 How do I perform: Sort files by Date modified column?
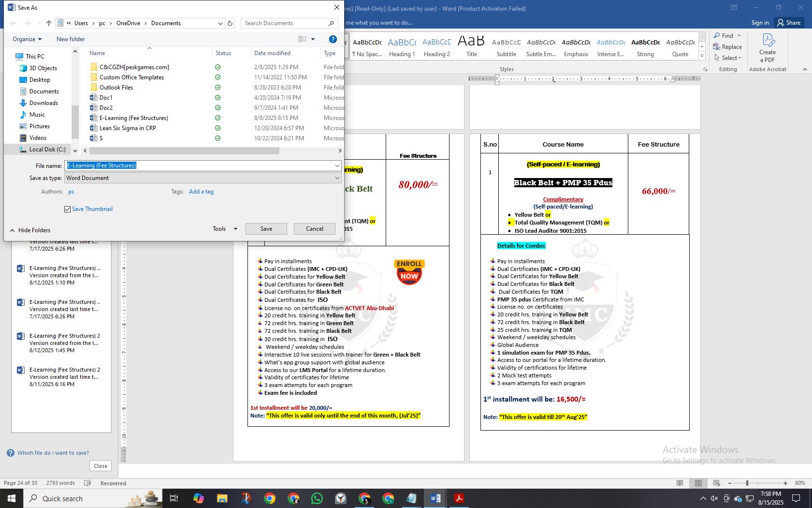tap(272, 53)
